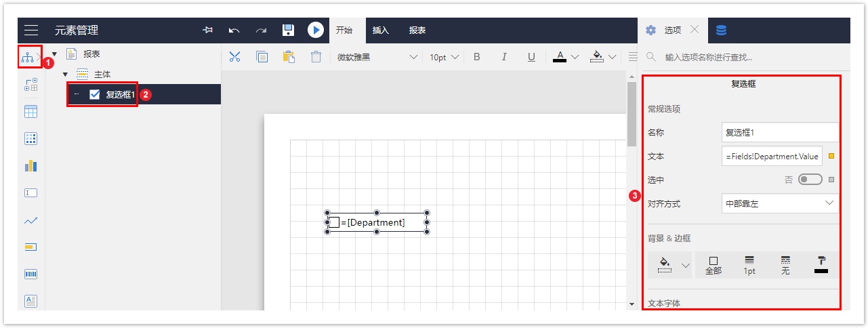Pick the border color paint roller
Image resolution: width=868 pixels, height=328 pixels.
pyautogui.click(x=821, y=265)
